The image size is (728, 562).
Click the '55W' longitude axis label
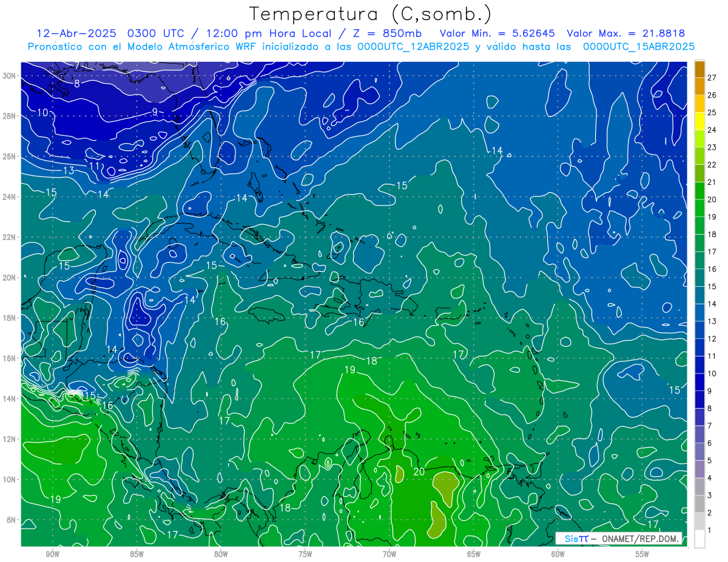[x=642, y=555]
